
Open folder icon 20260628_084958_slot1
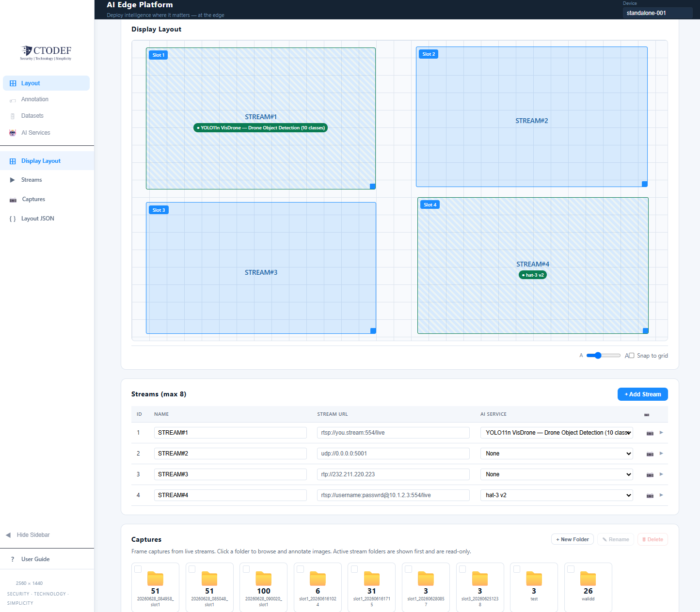155,579
